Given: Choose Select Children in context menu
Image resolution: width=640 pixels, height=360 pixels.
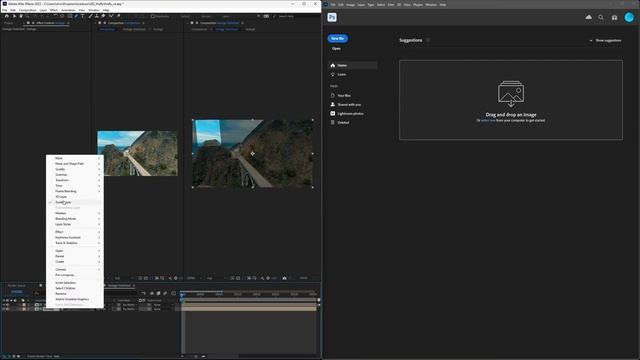Looking at the screenshot, I should [x=75, y=288].
